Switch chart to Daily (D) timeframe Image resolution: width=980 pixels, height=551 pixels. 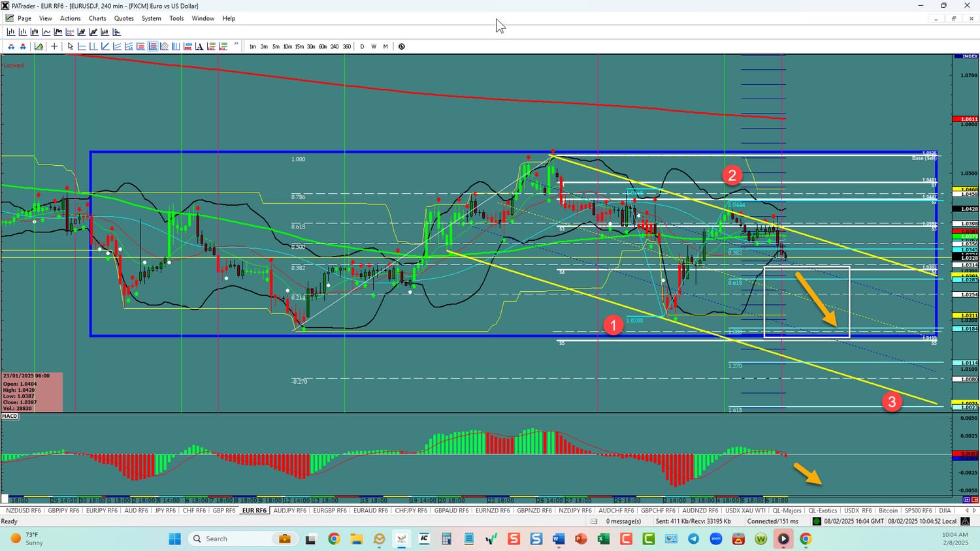click(362, 46)
